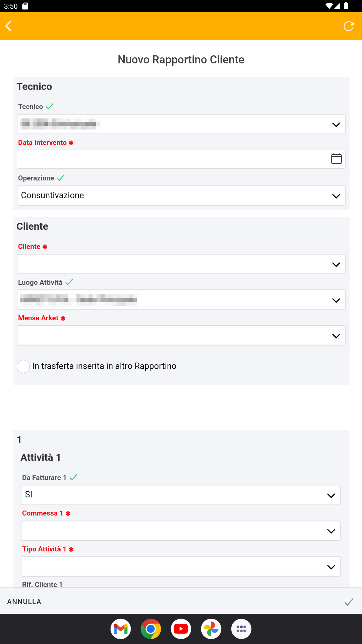Tap the back arrow in header

[x=9, y=26]
